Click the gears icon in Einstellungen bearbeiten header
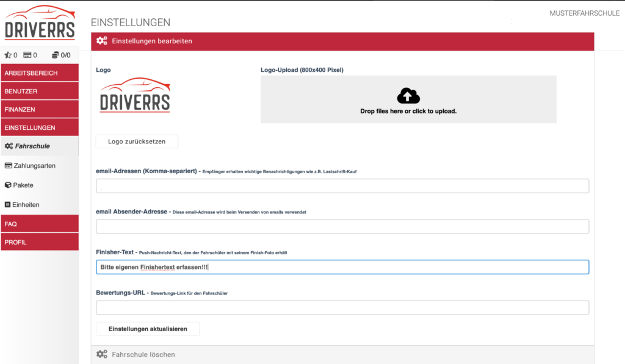Screen dimensions: 625x364 point(102,41)
